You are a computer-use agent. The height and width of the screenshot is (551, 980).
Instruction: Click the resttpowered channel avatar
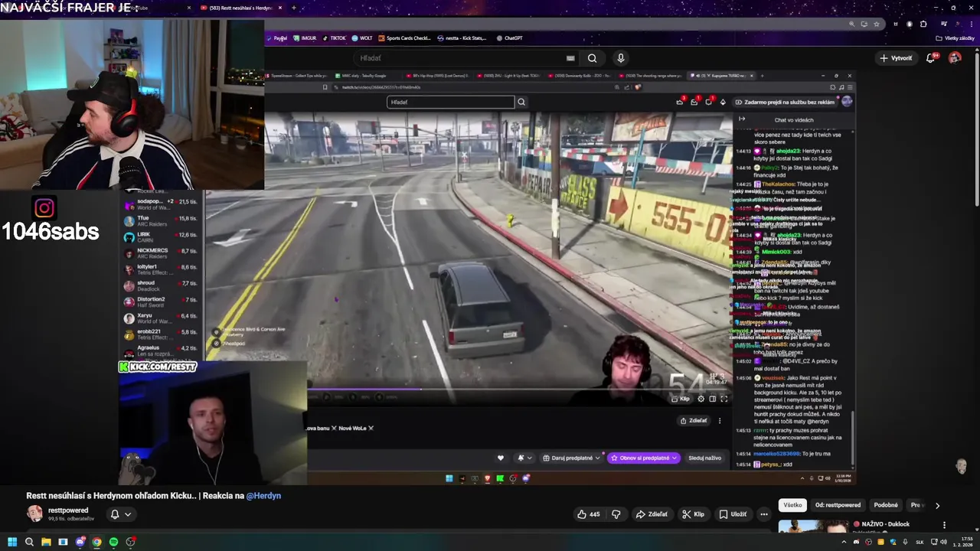[35, 514]
